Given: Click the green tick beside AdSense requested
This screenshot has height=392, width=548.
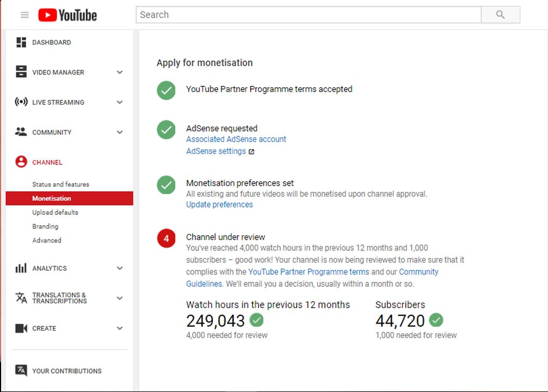Looking at the screenshot, I should click(x=166, y=130).
